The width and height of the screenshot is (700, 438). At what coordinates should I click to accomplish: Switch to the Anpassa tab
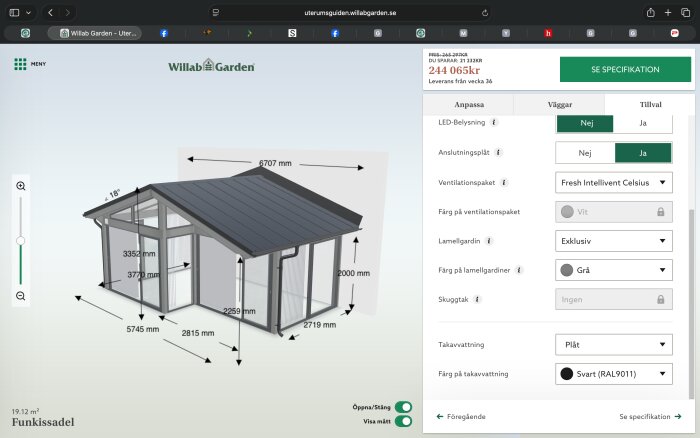click(469, 104)
